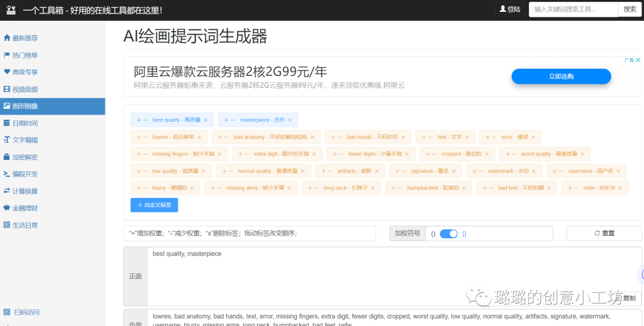Remove the 'bad feet' tag

[549, 188]
